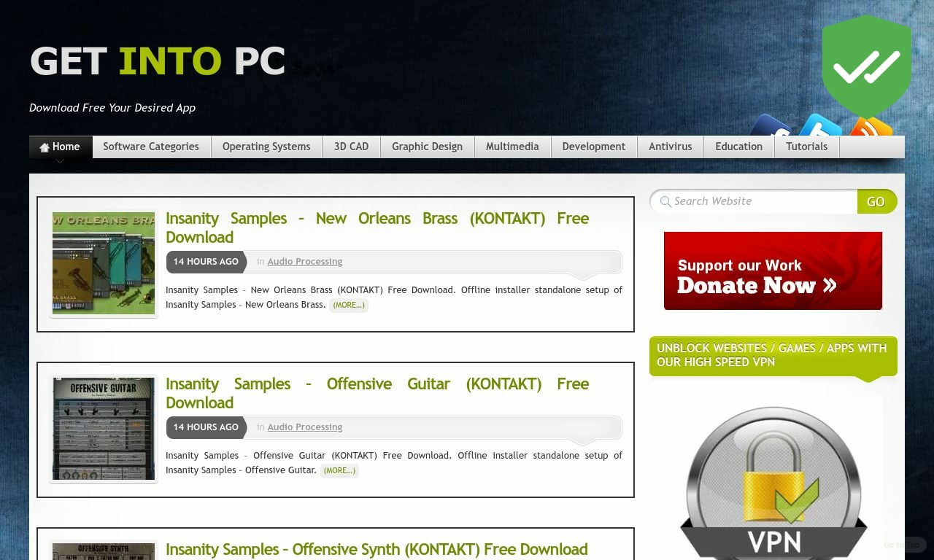Select Antivirus menu item
Image resolution: width=934 pixels, height=560 pixels.
670,147
